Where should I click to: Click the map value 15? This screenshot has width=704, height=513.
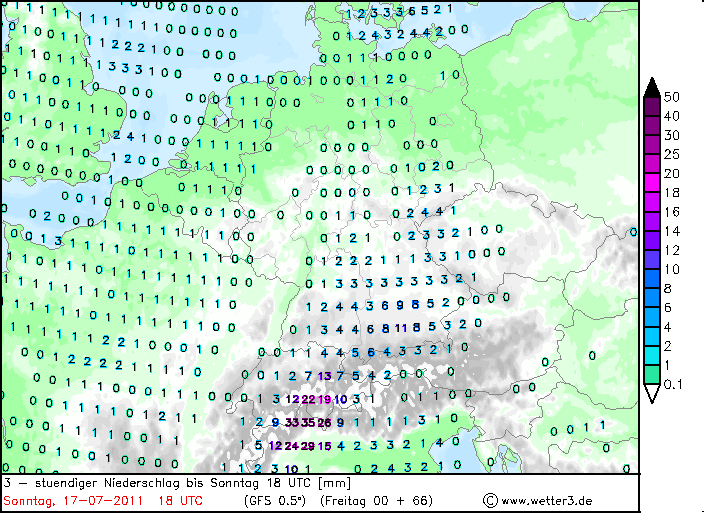[324, 446]
